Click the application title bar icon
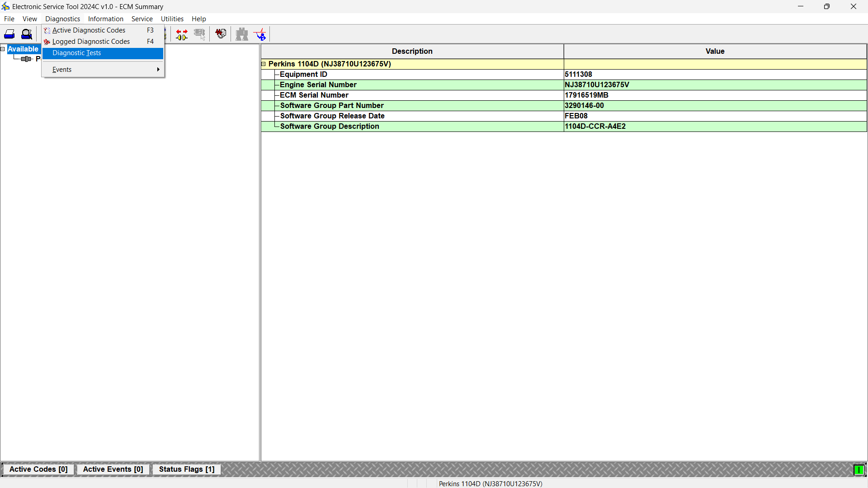This screenshot has height=488, width=868. pos(5,6)
